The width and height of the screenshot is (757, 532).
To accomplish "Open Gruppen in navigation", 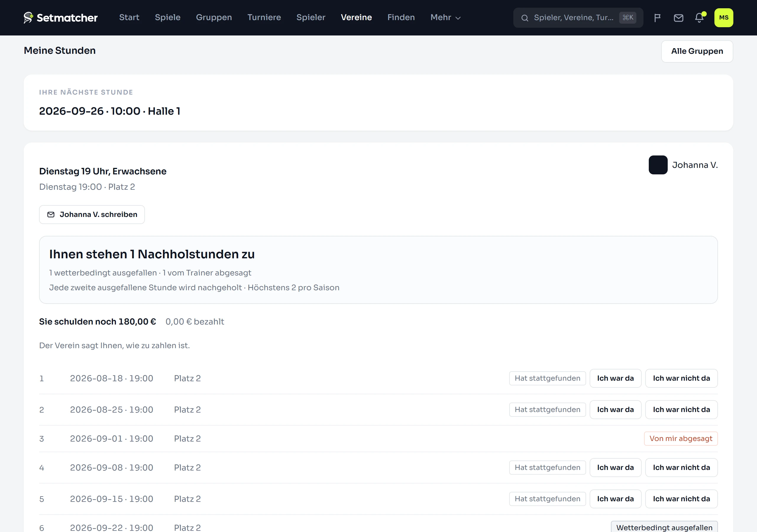I will [214, 17].
